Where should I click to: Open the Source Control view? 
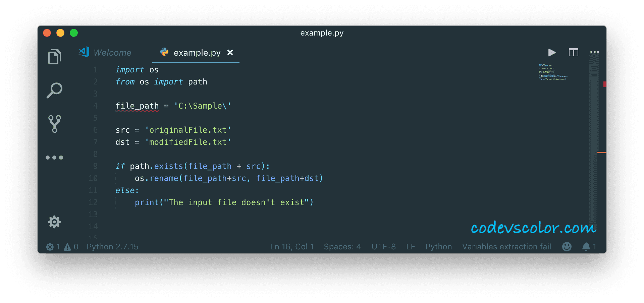(x=54, y=124)
